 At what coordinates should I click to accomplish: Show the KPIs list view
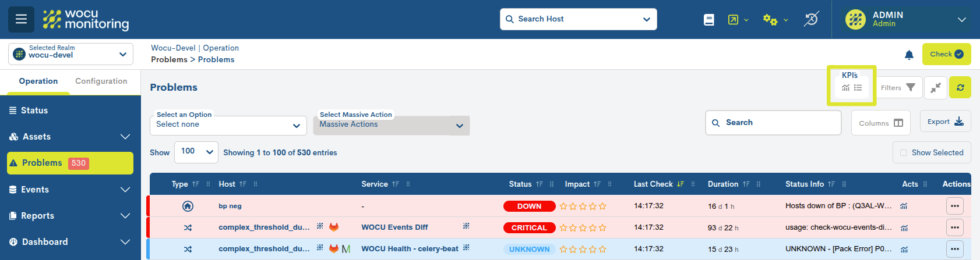pos(858,88)
